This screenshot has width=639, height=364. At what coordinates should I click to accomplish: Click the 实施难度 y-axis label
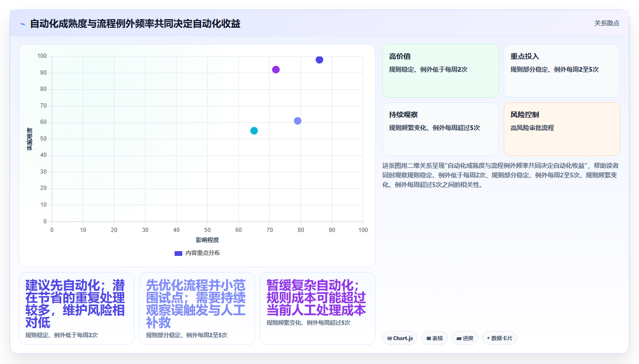coord(29,139)
